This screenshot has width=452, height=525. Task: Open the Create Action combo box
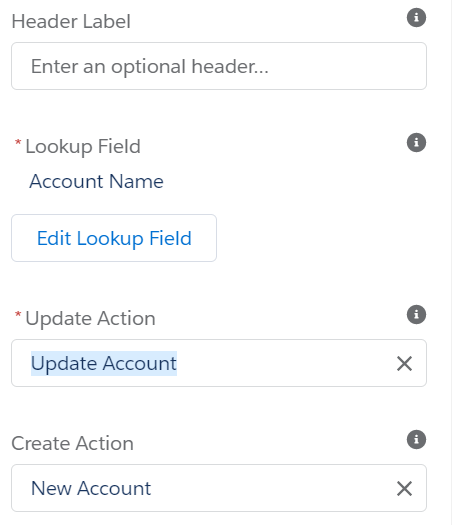tap(219, 488)
